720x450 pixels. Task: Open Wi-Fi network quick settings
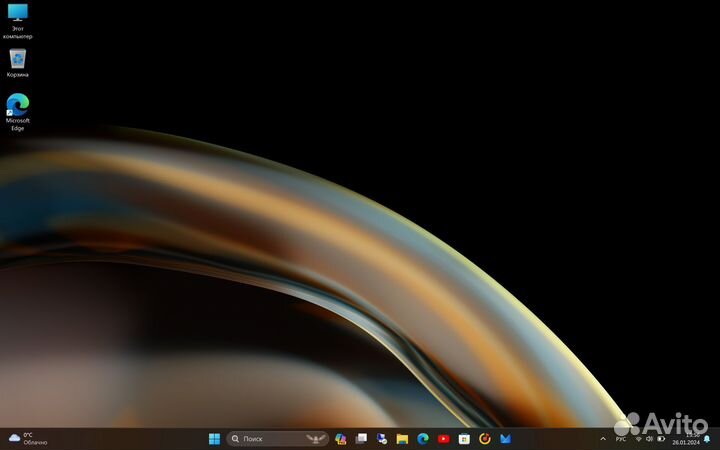point(638,438)
